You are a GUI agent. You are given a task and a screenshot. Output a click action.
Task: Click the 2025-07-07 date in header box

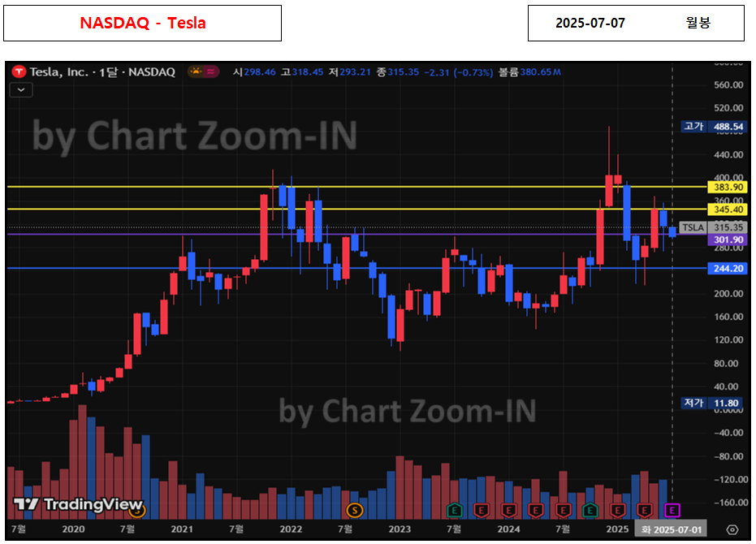(x=590, y=24)
